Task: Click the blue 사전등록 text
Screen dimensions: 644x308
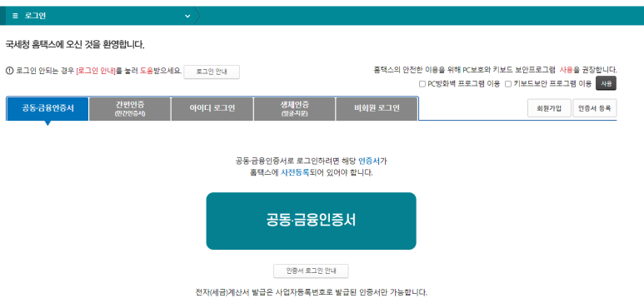Action: coord(295,172)
